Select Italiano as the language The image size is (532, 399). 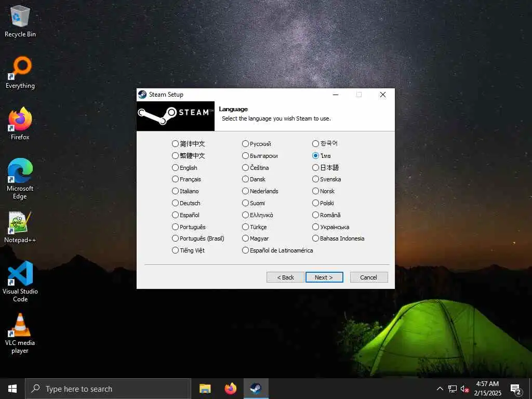click(185, 191)
